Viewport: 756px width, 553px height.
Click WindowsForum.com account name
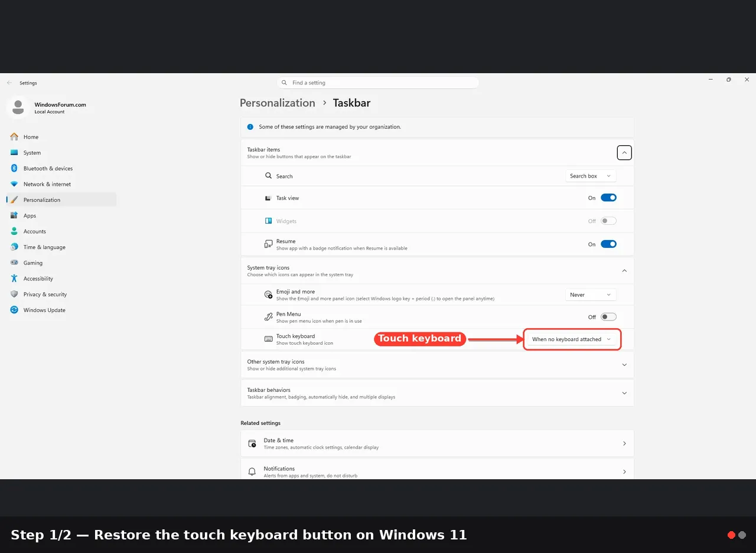pos(60,104)
